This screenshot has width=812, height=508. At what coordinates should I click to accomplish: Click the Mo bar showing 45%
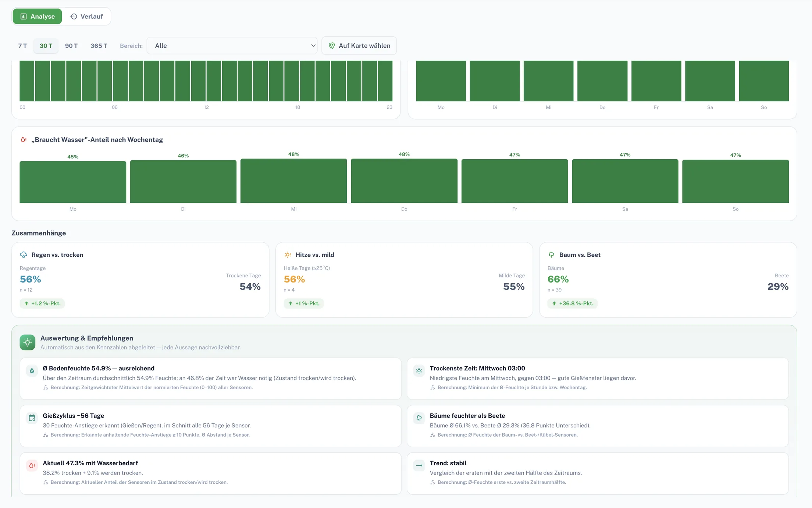(x=73, y=182)
